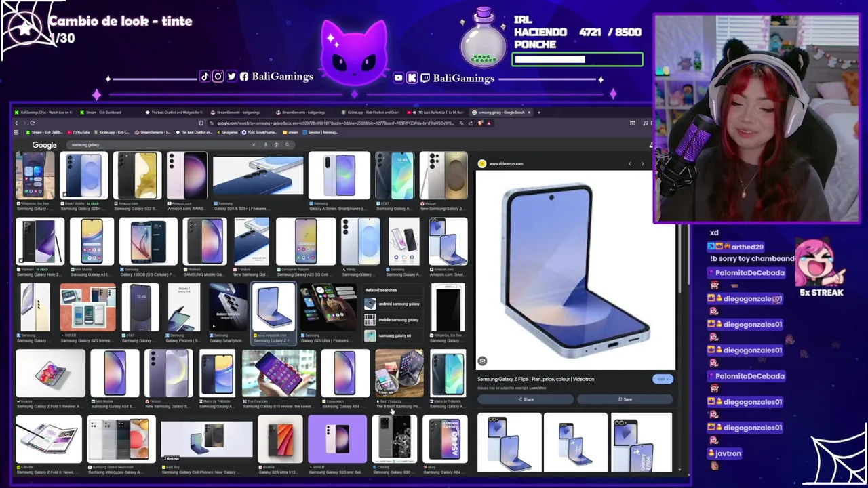Click the videotron.com favicon in preview header
The width and height of the screenshot is (868, 488).
coord(482,163)
